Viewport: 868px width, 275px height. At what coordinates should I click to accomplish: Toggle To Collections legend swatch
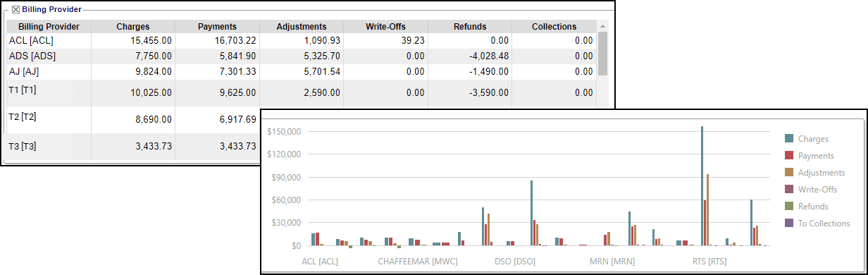pyautogui.click(x=790, y=224)
